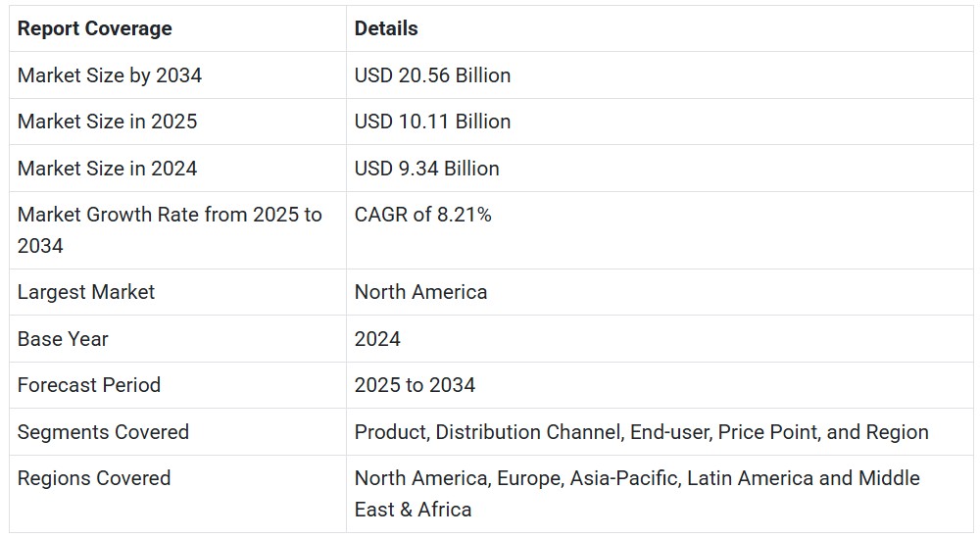Select the Segments Covered label
The width and height of the screenshot is (980, 538).
(x=103, y=432)
